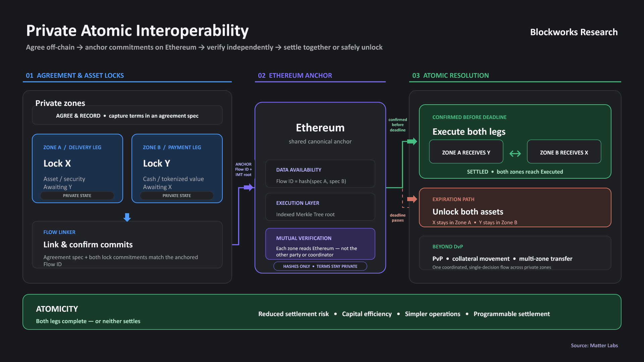Click the PRIVATE STATE pill under Lock X
The image size is (644, 362).
[x=77, y=195]
